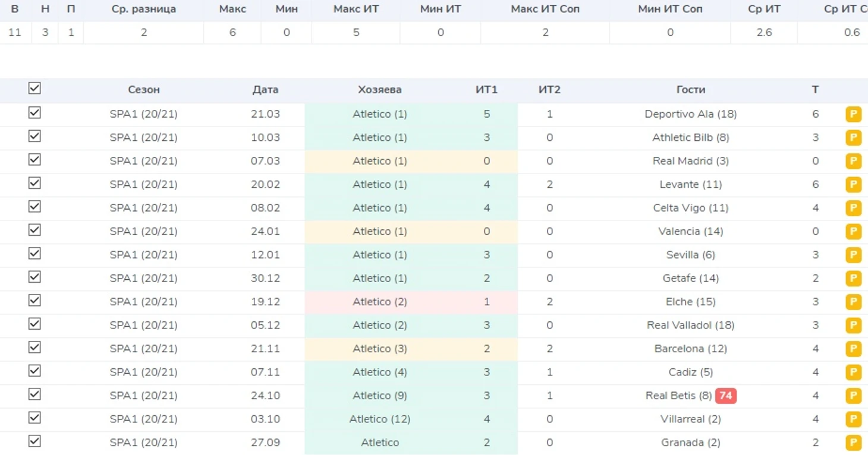
Task: Click opponent Barcelona (12)
Action: point(691,349)
